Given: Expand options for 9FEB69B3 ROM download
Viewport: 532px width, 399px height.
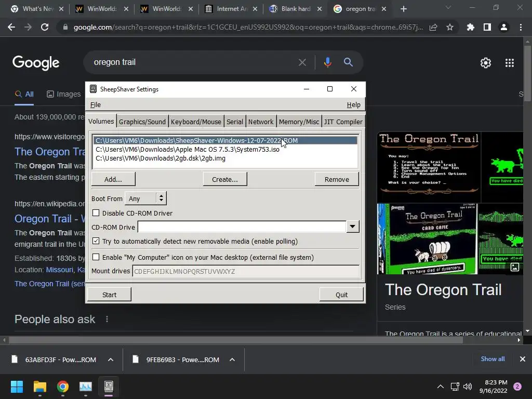Looking at the screenshot, I should point(232,360).
